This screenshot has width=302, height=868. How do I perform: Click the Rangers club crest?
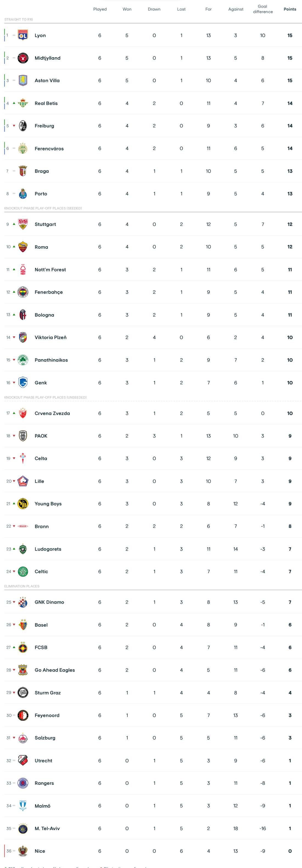(23, 783)
